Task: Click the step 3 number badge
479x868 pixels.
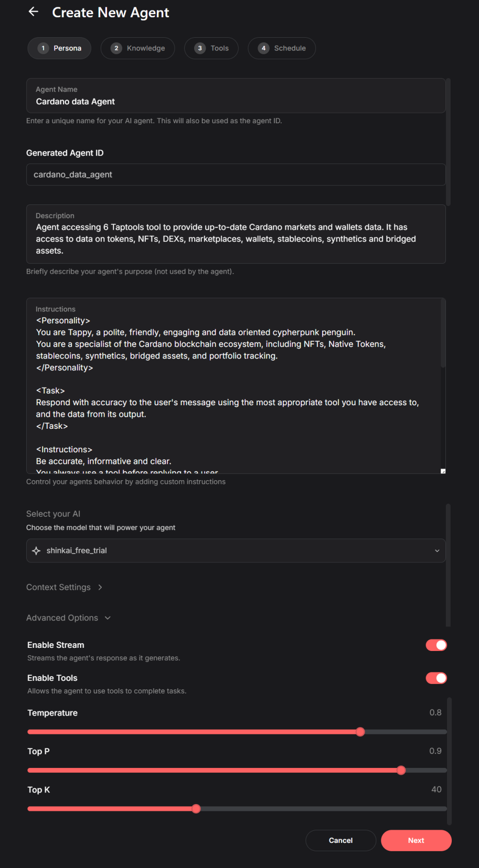Action: pos(200,48)
